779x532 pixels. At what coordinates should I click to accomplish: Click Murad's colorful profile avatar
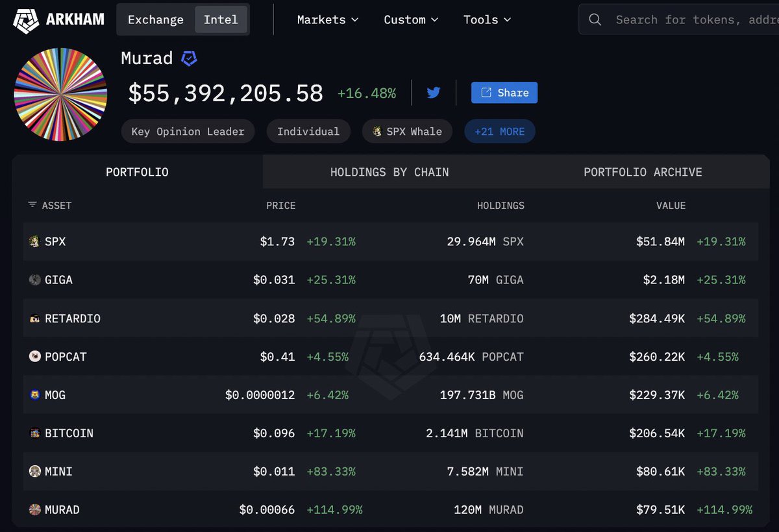click(x=60, y=94)
